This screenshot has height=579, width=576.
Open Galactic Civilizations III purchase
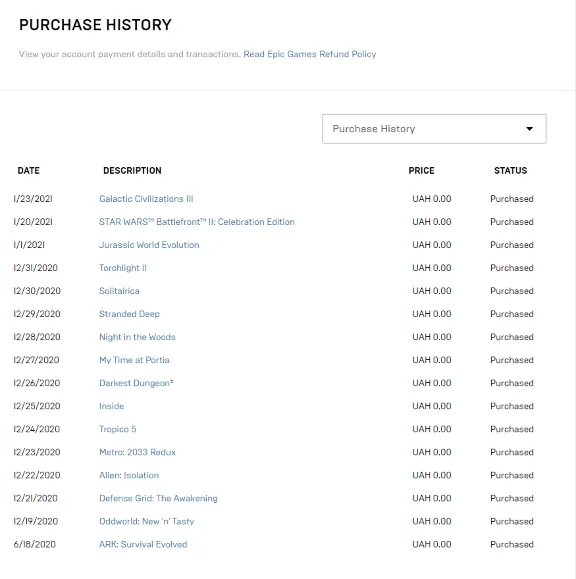[146, 199]
